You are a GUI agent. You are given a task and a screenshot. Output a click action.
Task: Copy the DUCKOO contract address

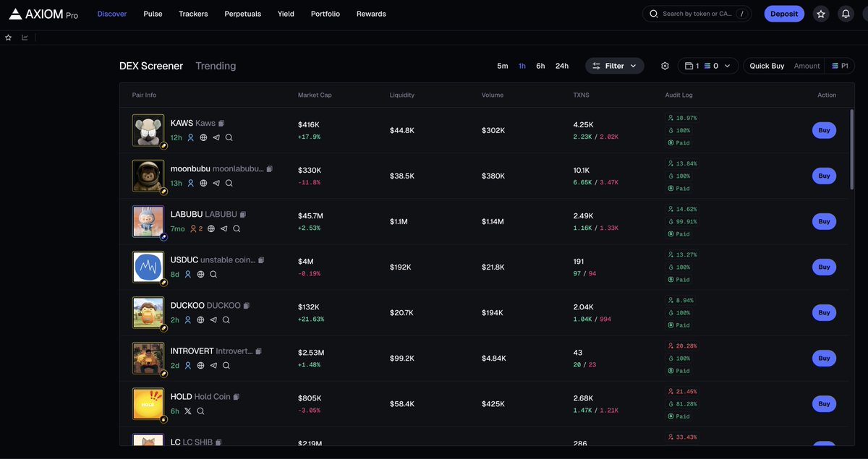pos(247,306)
